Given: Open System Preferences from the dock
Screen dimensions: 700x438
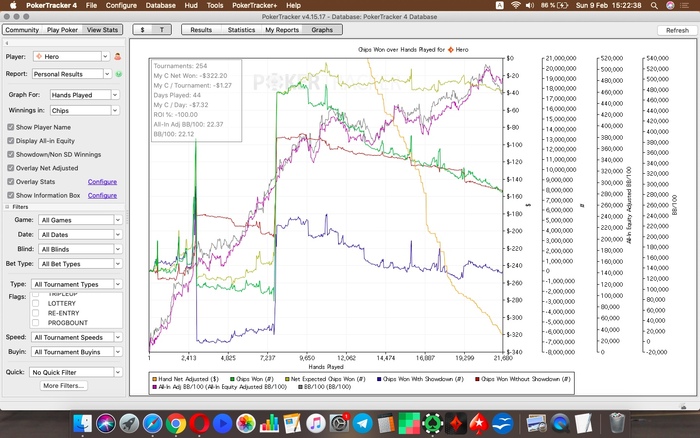Looking at the screenshot, I should pos(339,423).
